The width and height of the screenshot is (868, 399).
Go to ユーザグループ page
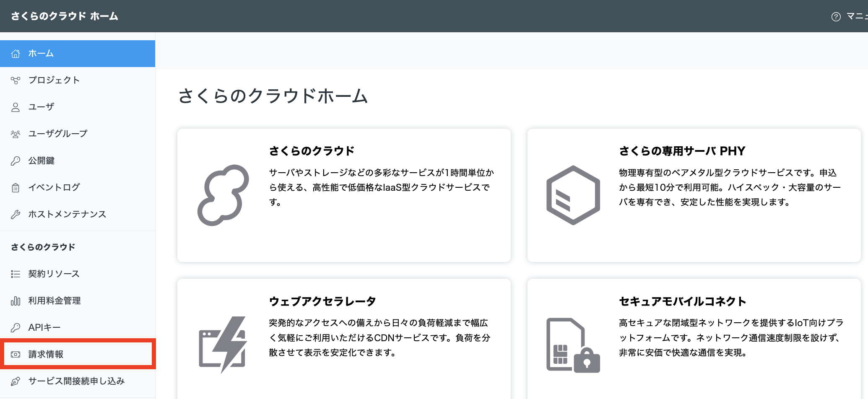(x=78, y=134)
